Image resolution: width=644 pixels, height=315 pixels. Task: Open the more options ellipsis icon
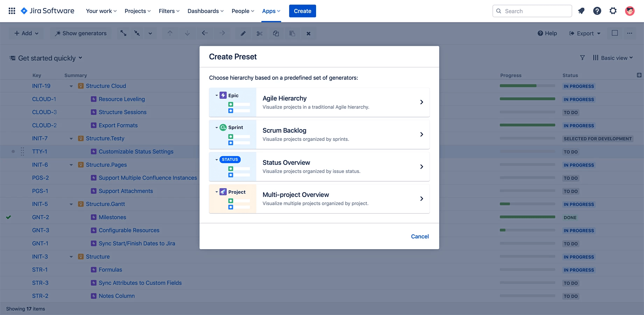pos(630,33)
